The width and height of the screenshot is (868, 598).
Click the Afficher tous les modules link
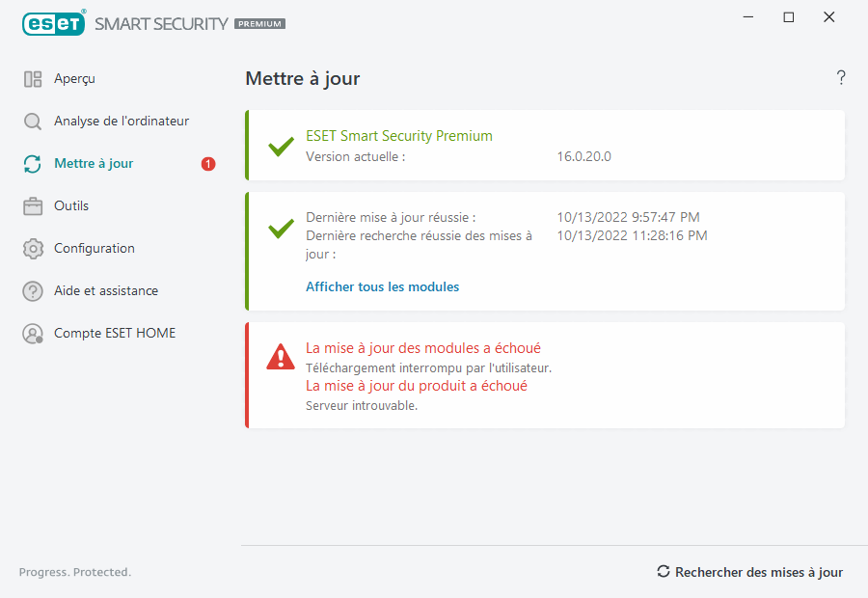(x=382, y=286)
